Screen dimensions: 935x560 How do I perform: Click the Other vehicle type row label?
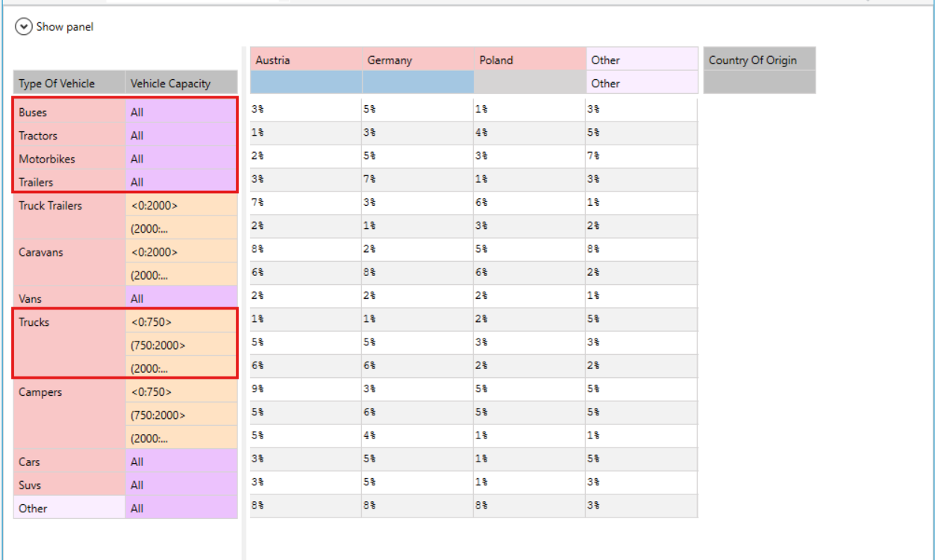(x=69, y=508)
